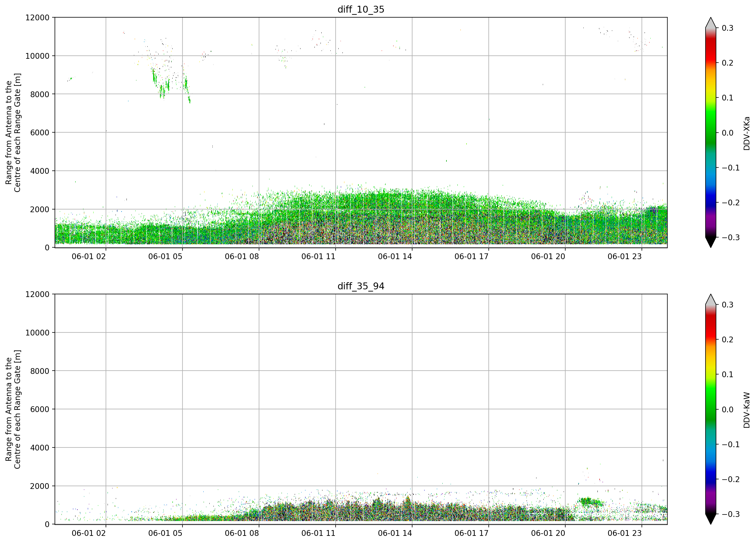Click the 4000 y-tick of diff_35_94 plot
The width and height of the screenshot is (756, 543).
(40, 448)
